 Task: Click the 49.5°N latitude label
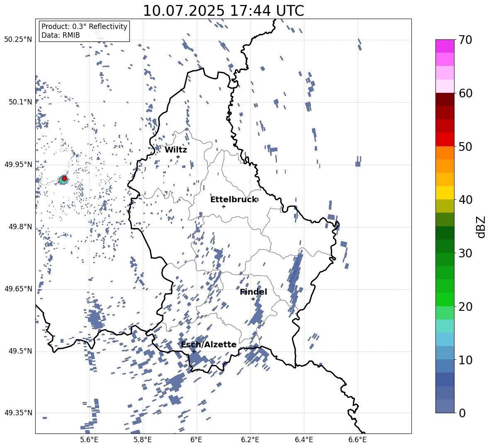[21, 351]
